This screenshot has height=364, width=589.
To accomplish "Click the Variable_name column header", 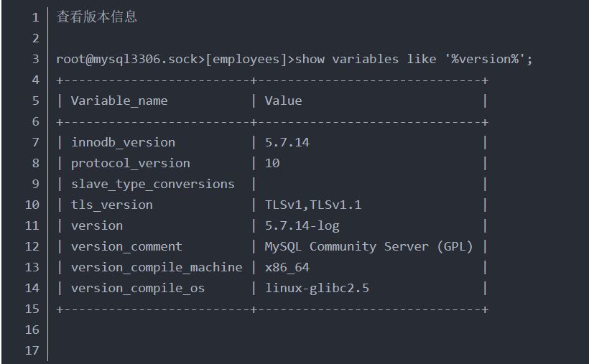I will pos(119,101).
